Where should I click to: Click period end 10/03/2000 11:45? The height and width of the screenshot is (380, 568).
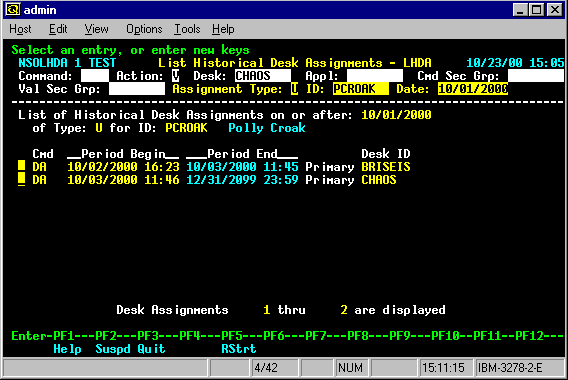242,167
